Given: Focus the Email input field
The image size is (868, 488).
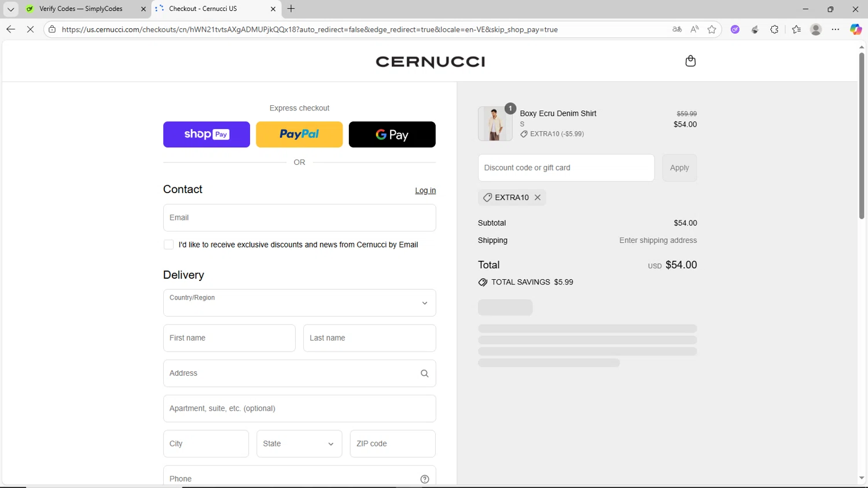Looking at the screenshot, I should [300, 218].
